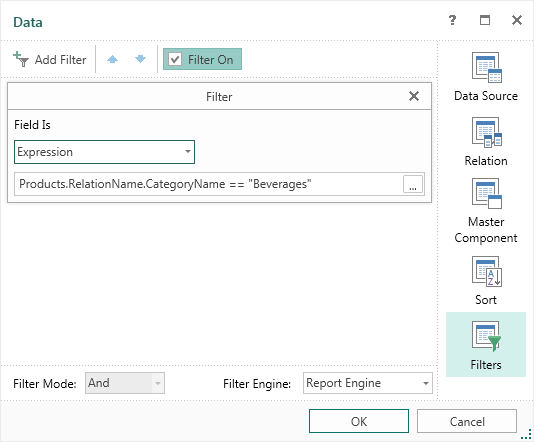Toggle the Filter On checkbox
This screenshot has width=534, height=442.
(175, 60)
